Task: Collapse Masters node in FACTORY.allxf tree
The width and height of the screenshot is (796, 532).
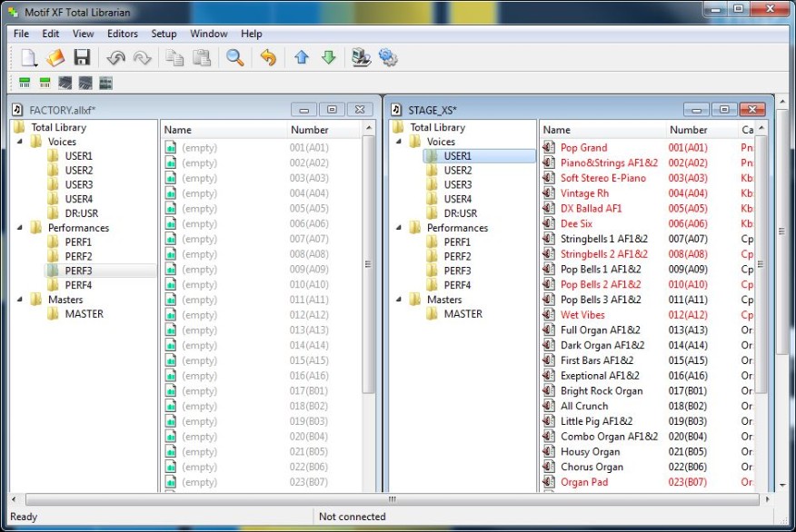Action: [20, 300]
